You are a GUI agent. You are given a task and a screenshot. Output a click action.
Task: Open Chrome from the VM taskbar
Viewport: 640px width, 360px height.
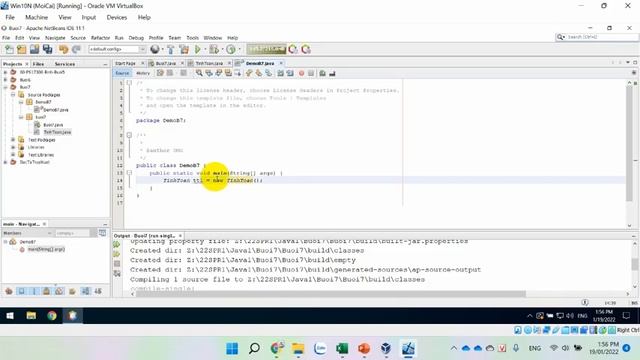52,315
